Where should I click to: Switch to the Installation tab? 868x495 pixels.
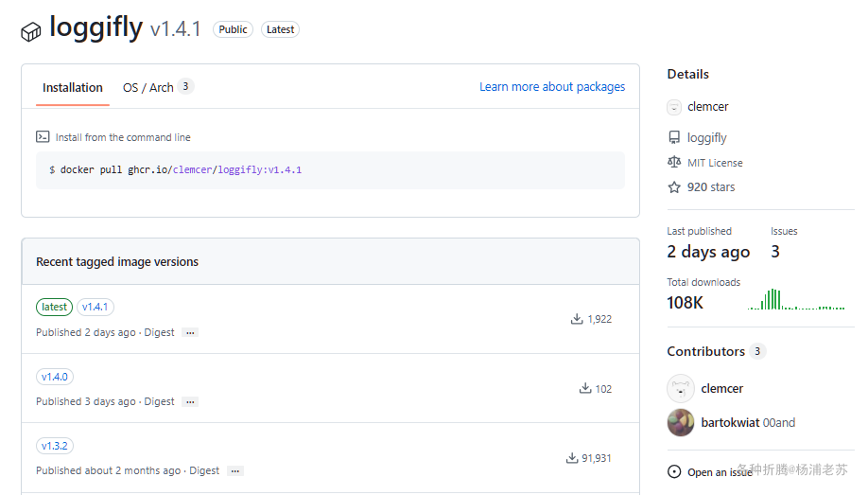[73, 88]
